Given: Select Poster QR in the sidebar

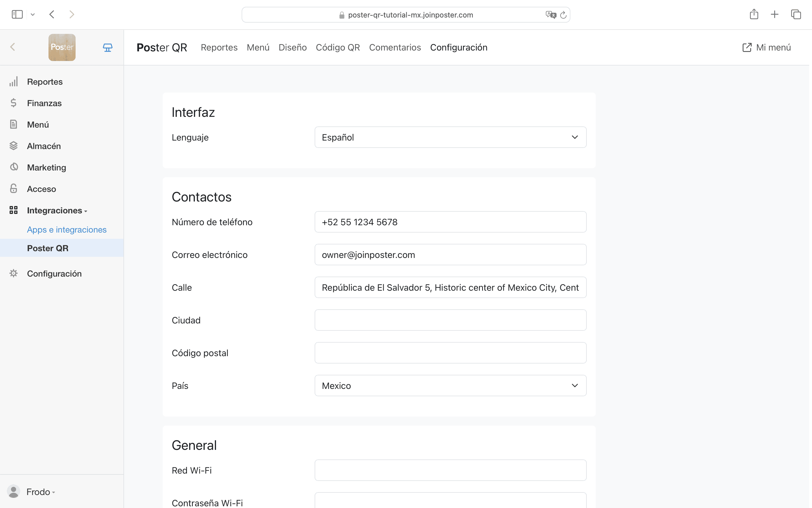Looking at the screenshot, I should [62, 248].
